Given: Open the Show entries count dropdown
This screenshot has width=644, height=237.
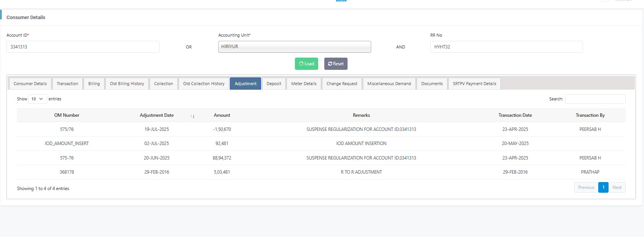Looking at the screenshot, I should [37, 99].
